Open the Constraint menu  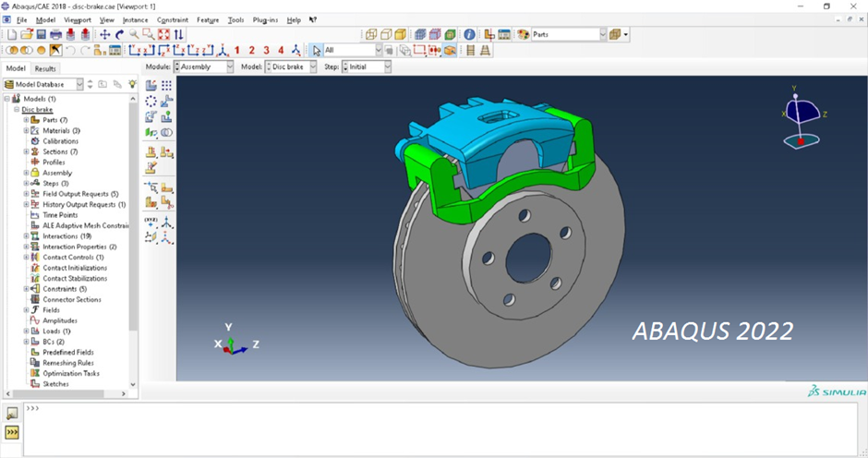pos(172,20)
